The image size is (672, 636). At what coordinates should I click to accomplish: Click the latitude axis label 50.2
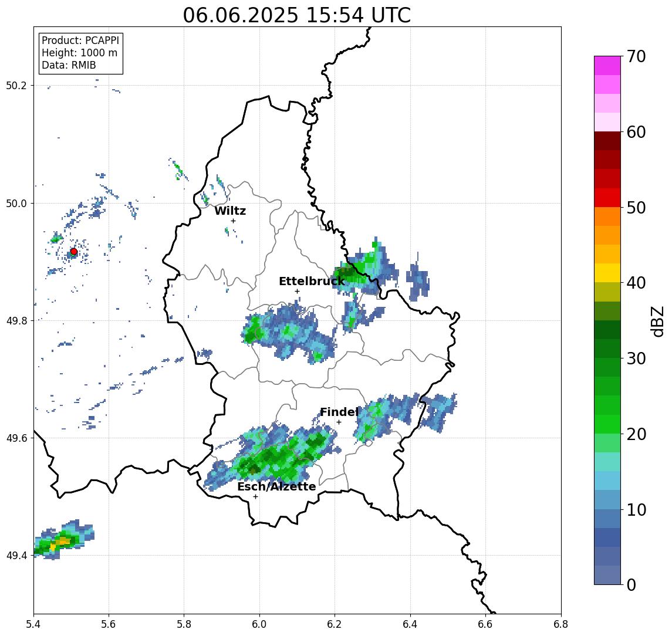(16, 85)
